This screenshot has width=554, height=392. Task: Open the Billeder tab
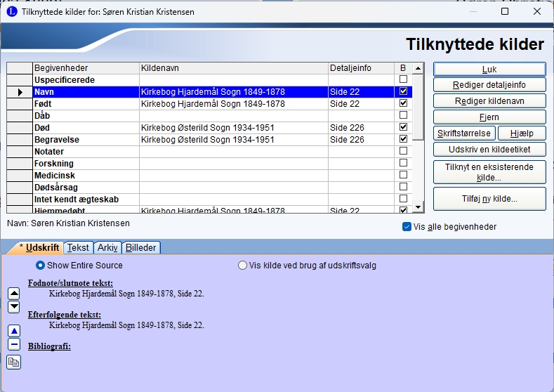click(141, 247)
